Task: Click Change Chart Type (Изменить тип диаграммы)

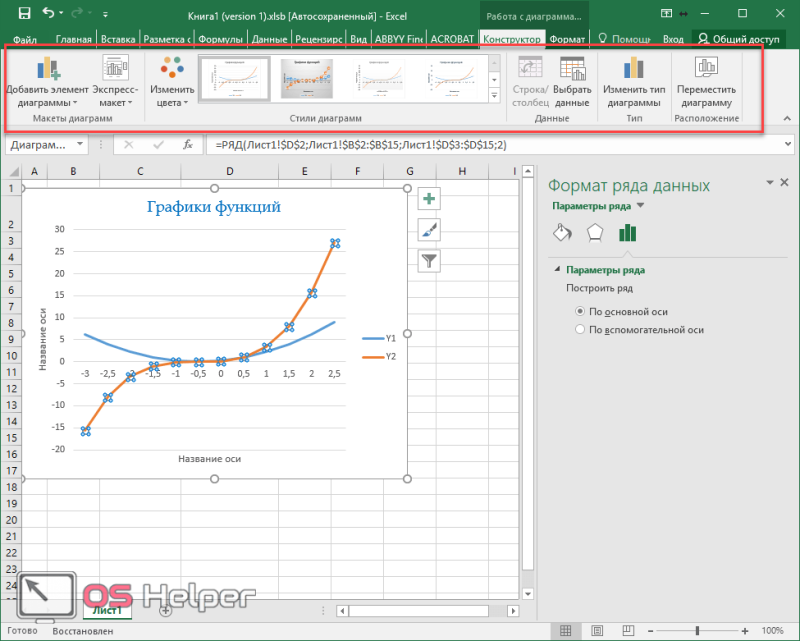Action: pos(634,83)
